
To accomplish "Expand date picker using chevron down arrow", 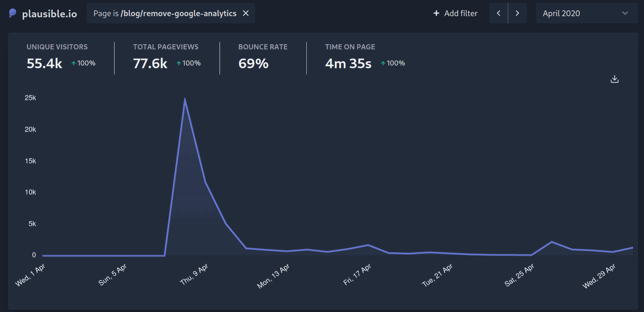I will click(625, 13).
